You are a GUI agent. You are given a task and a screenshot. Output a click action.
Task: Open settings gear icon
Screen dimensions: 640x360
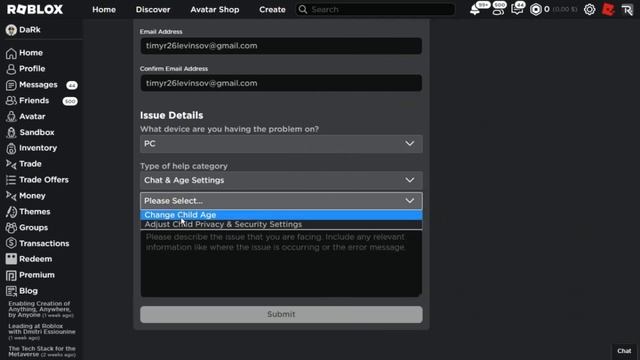pos(589,10)
